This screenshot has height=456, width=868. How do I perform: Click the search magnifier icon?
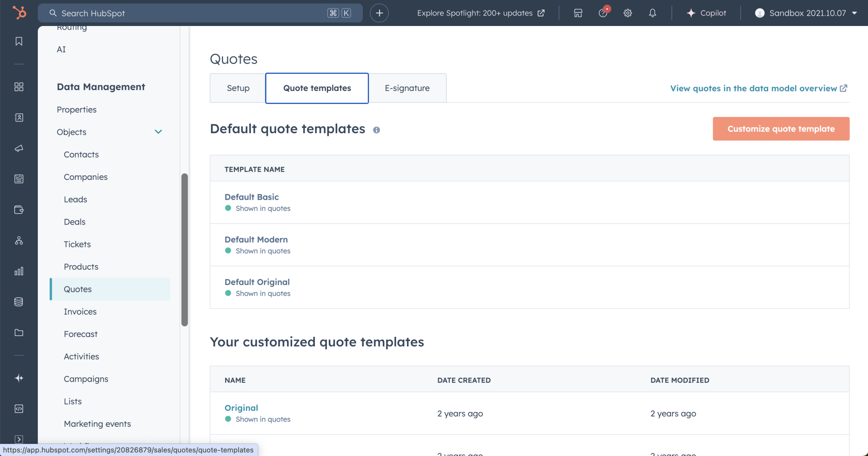coord(53,13)
